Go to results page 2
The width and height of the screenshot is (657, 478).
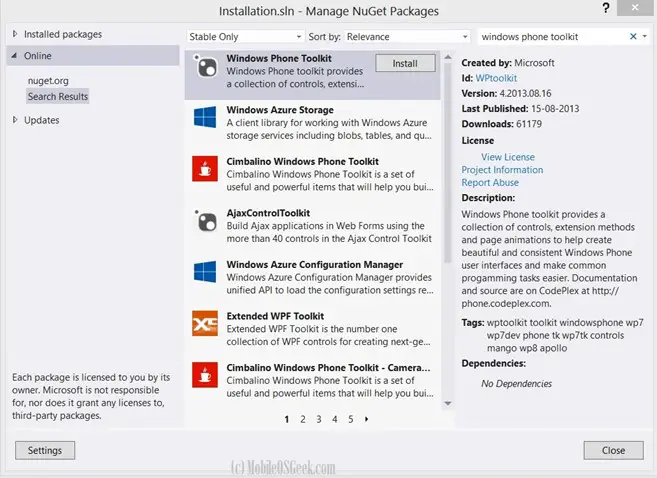(x=303, y=419)
